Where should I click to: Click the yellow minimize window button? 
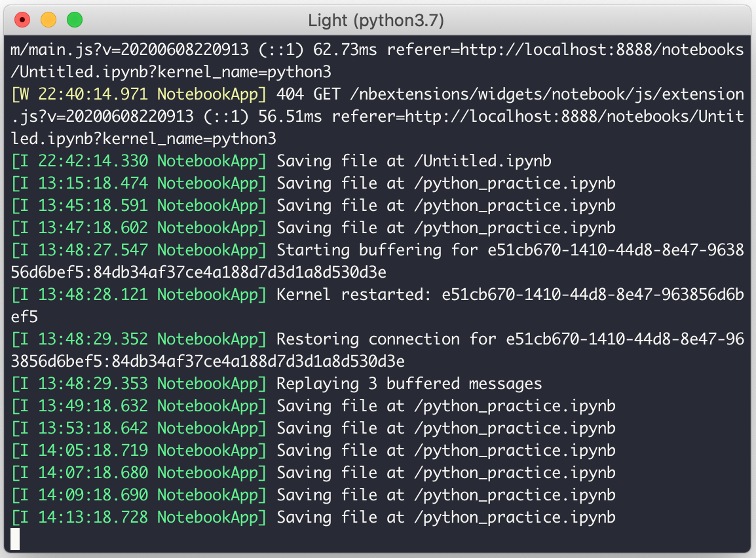[48, 20]
